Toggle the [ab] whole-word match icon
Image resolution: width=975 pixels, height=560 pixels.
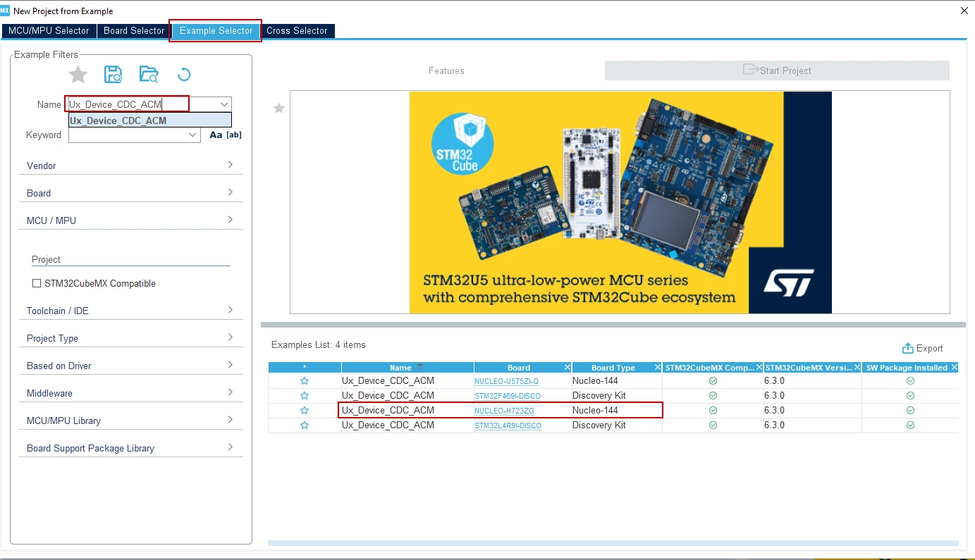tap(233, 135)
